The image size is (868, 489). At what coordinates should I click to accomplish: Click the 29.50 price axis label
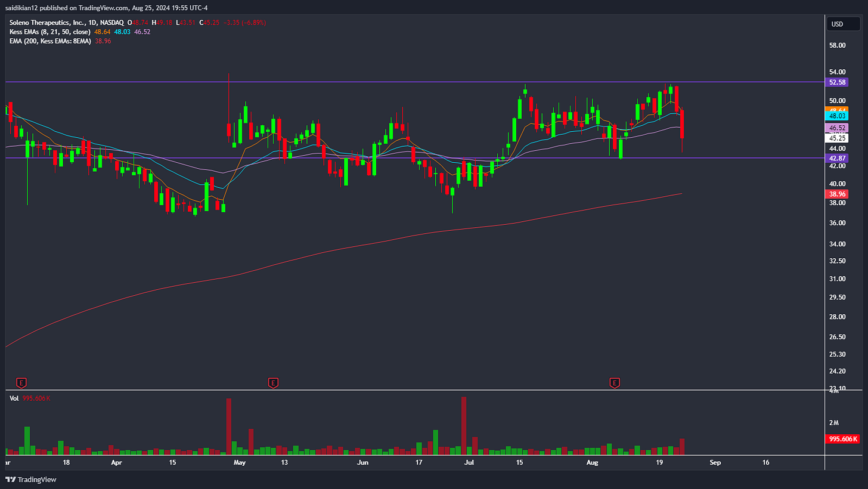click(x=838, y=297)
